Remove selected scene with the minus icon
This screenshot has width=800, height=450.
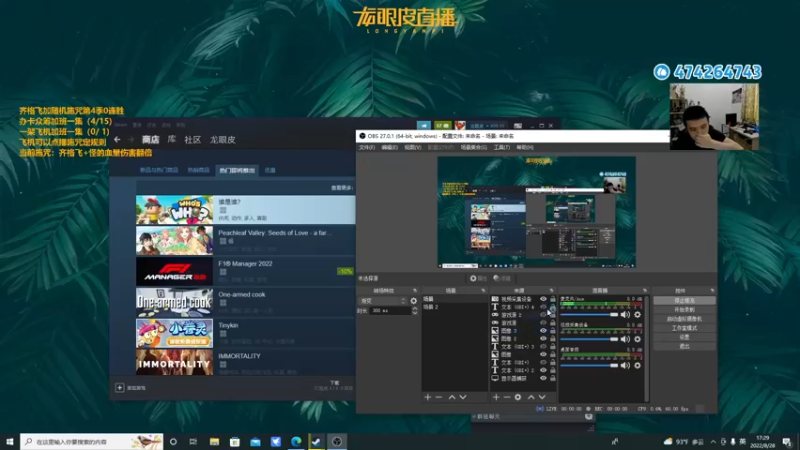[439, 397]
